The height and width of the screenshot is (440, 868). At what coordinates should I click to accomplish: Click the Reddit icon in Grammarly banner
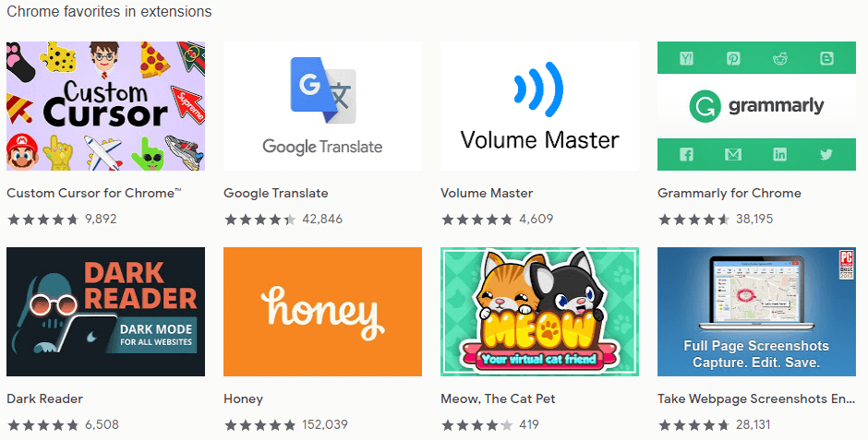tap(780, 58)
